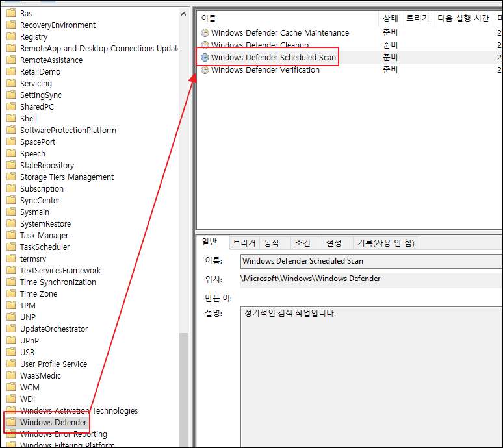This screenshot has width=503, height=448.
Task: Click clock icon of Cache Maintenance task
Action: [x=205, y=32]
